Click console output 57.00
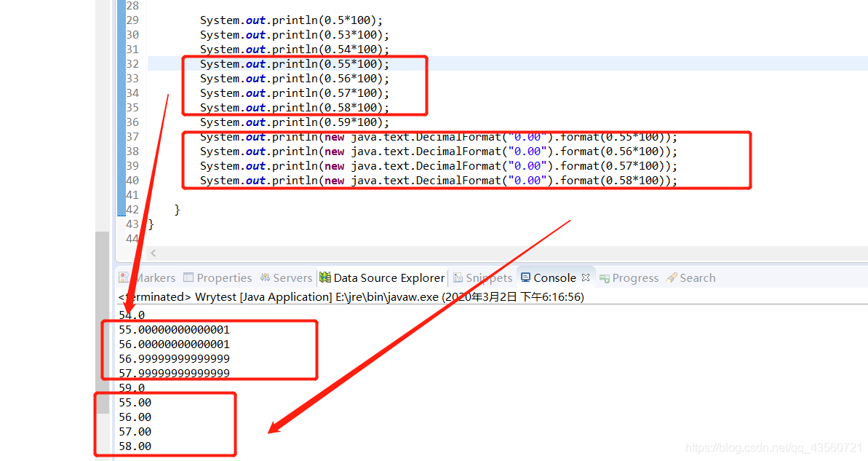This screenshot has height=461, width=868. 135,431
